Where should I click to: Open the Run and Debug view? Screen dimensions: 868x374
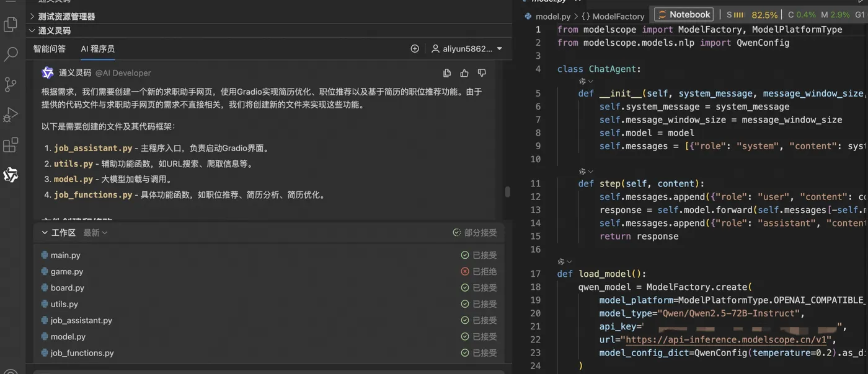pos(11,115)
